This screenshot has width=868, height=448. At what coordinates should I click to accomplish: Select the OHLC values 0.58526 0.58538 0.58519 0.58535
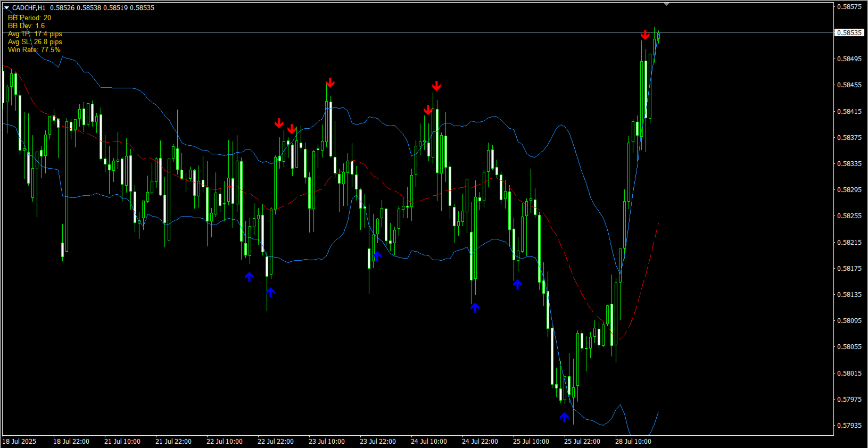pyautogui.click(x=102, y=8)
